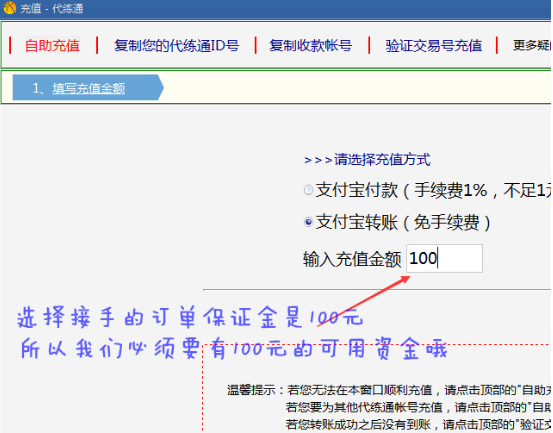Viewport: 553px width, 433px height.
Task: Click tip line starting 若您要为其他代练通帐号充值
Action: (x=418, y=408)
